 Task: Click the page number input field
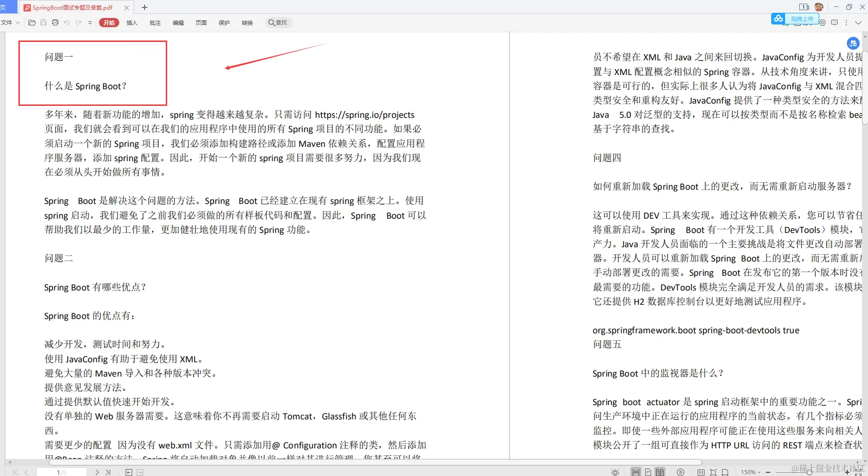click(62, 472)
